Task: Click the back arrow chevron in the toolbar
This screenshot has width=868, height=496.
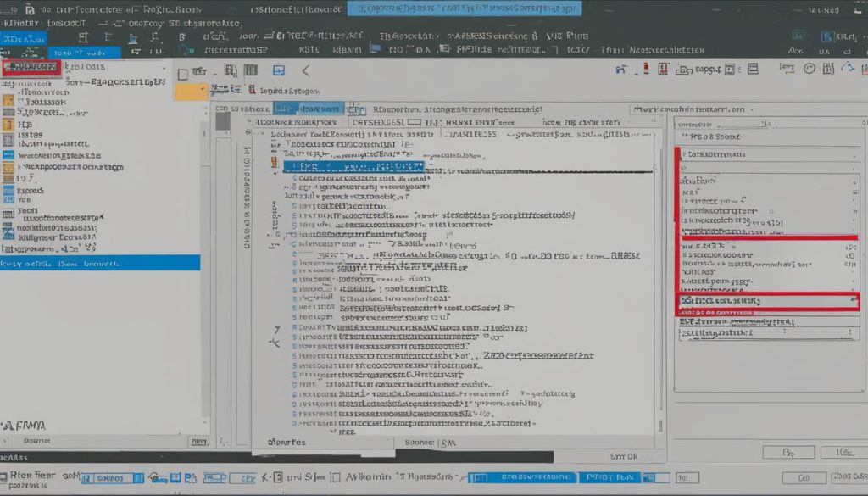Action: click(305, 70)
